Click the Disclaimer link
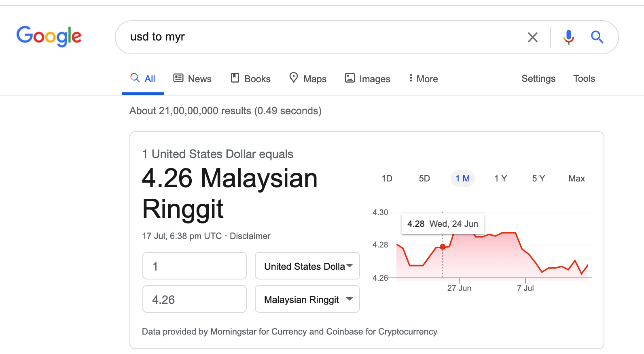The image size is (644, 354). point(250,236)
